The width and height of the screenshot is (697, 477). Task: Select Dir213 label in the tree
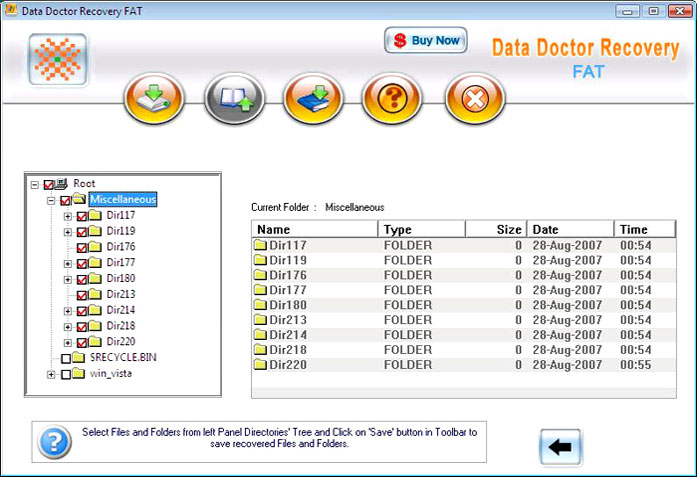coord(121,294)
